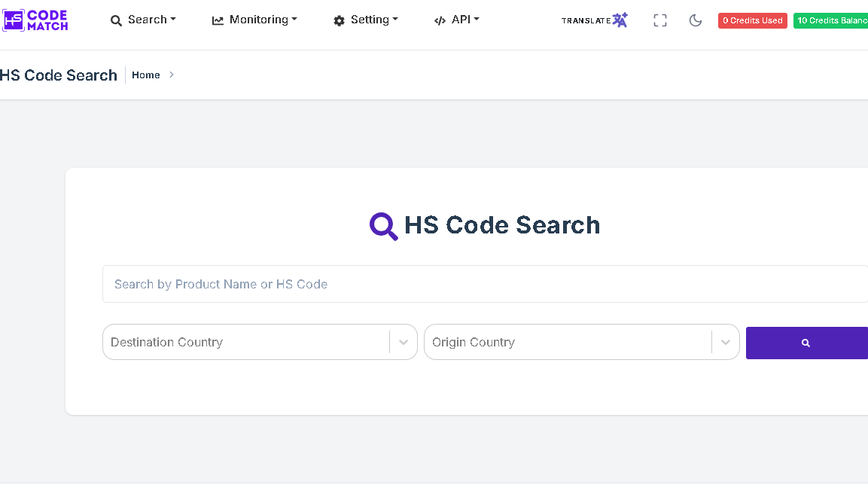
Task: Toggle dark mode with the moon icon
Action: coord(696,20)
